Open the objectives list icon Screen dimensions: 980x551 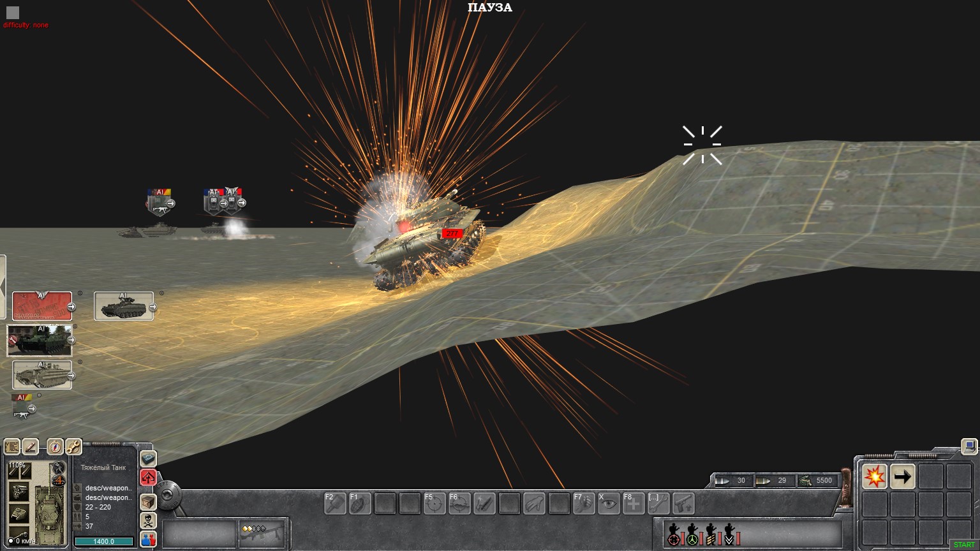point(11,446)
